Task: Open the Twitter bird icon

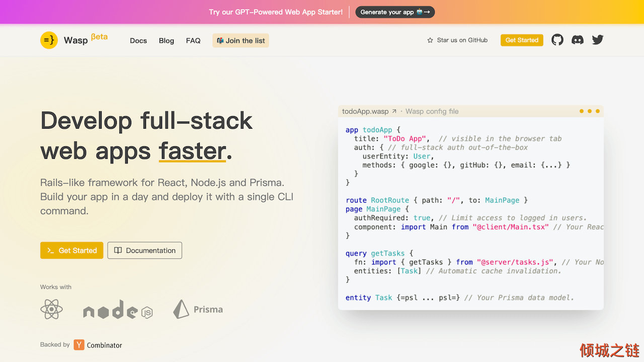Action: 598,40
